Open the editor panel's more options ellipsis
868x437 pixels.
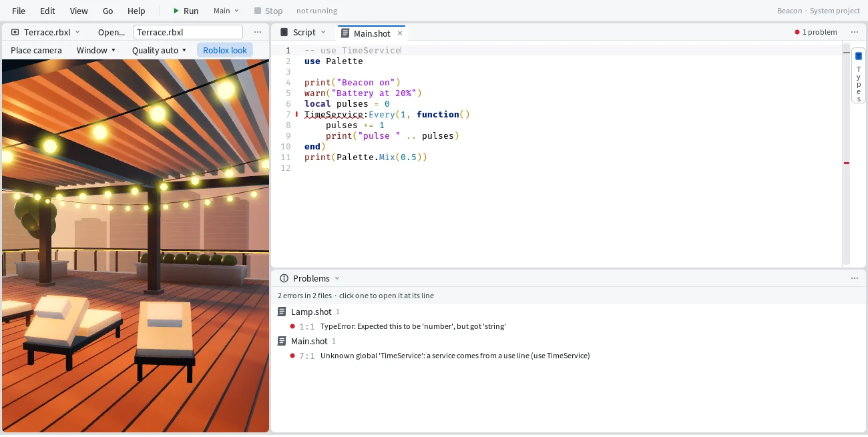pyautogui.click(x=855, y=32)
